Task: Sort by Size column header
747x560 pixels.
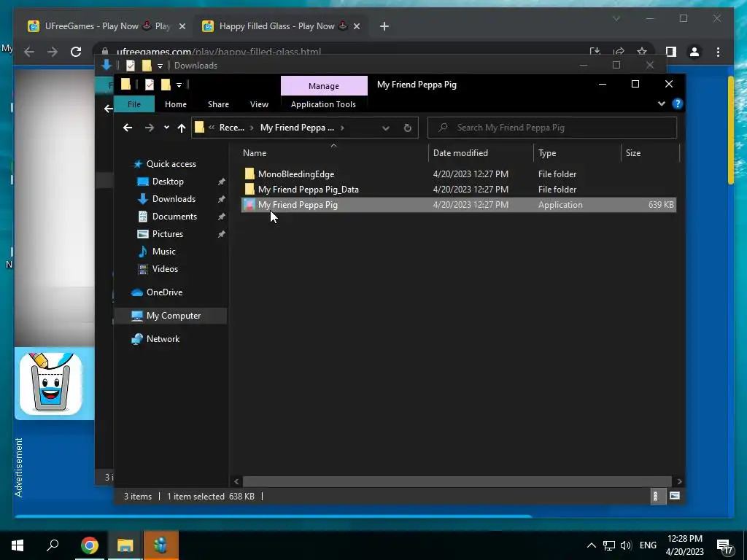Action: coord(650,153)
